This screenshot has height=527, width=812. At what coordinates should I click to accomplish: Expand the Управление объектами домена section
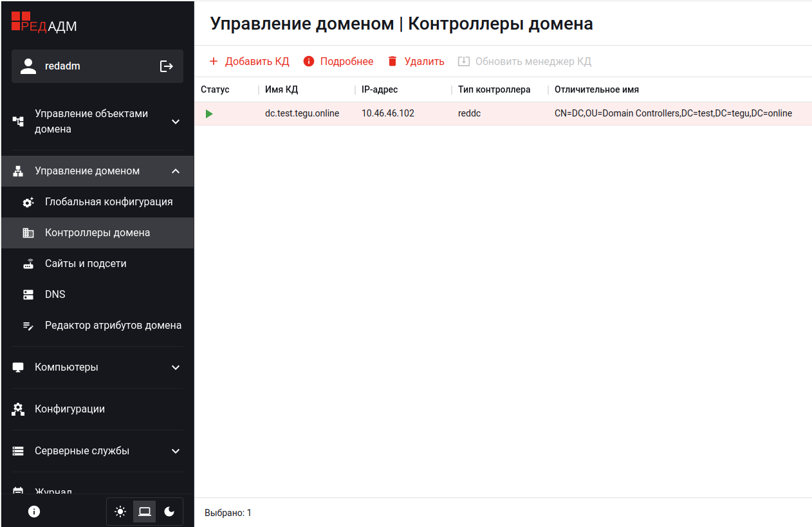click(x=176, y=122)
